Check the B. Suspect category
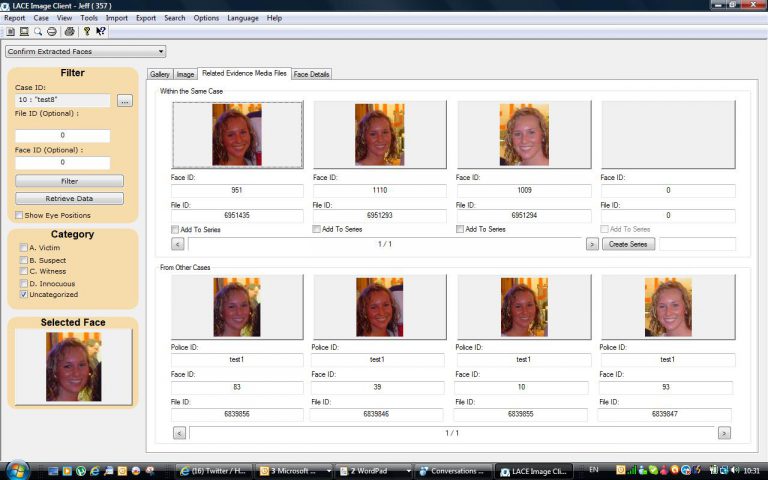Screen dimensions: 768x480 click(23, 260)
